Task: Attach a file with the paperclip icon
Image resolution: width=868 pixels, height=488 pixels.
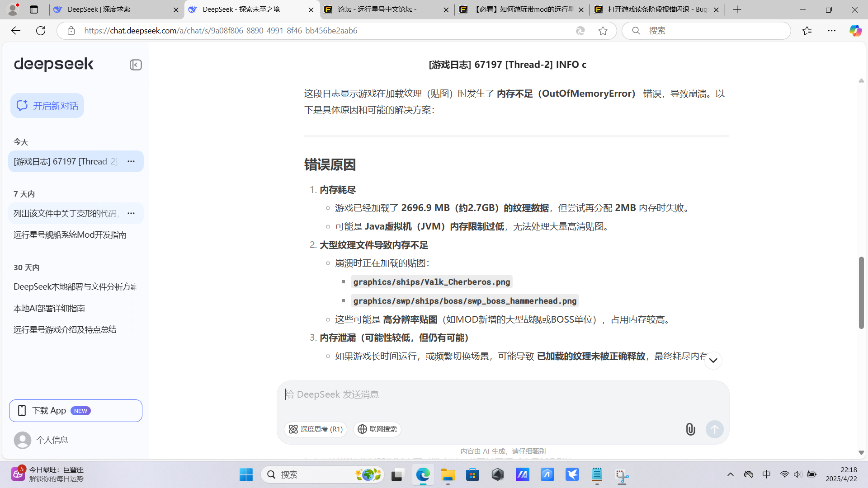Action: click(x=690, y=429)
